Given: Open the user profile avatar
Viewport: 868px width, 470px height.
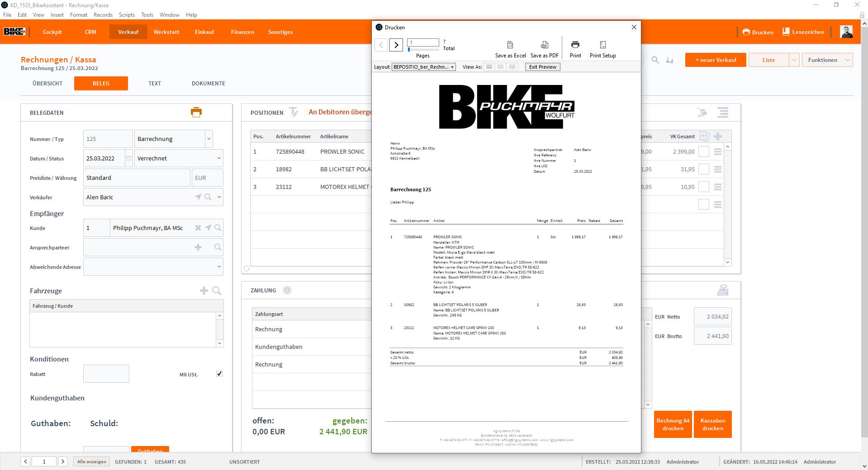Looking at the screenshot, I should tap(846, 32).
